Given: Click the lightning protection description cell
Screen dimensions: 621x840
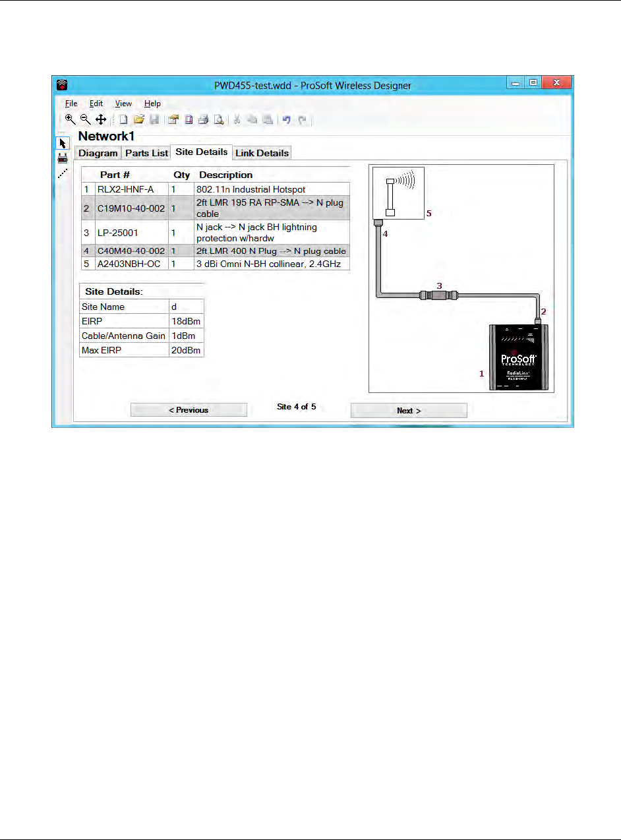Looking at the screenshot, I should click(x=272, y=232).
